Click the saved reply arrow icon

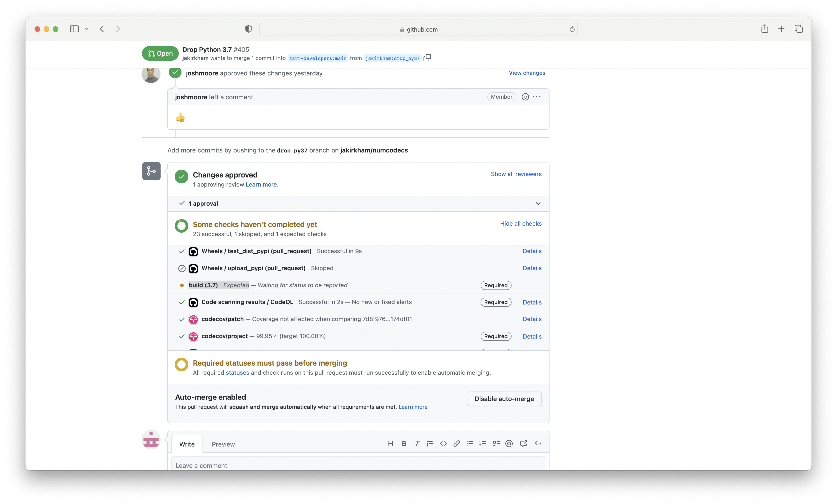pyautogui.click(x=538, y=444)
